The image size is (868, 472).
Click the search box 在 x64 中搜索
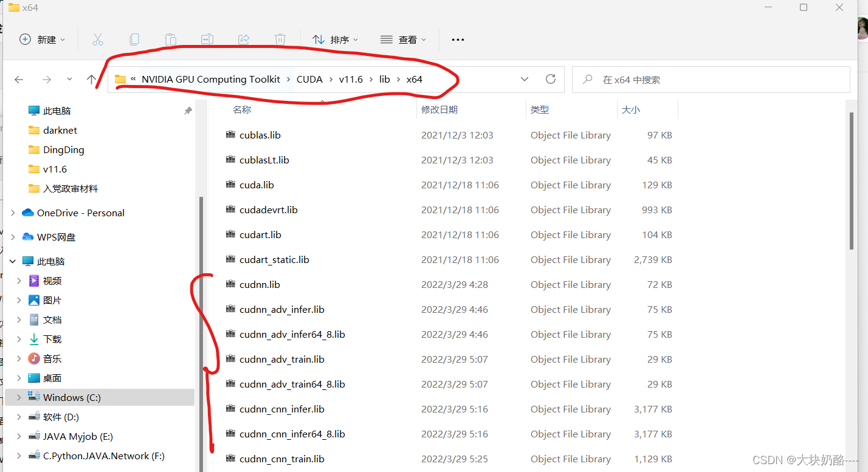[711, 79]
